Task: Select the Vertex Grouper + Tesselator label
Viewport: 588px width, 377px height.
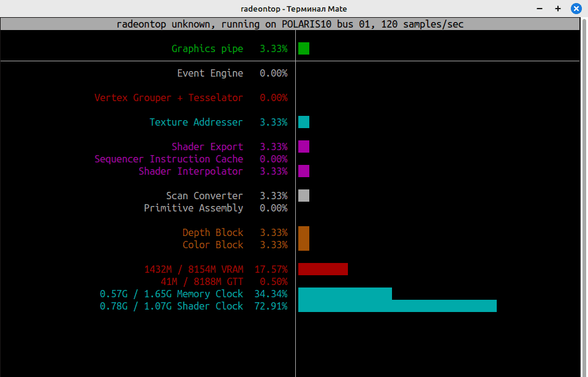Action: (x=168, y=97)
